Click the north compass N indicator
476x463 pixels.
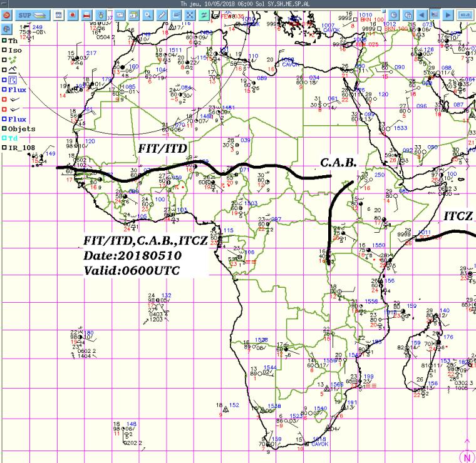coord(467,455)
